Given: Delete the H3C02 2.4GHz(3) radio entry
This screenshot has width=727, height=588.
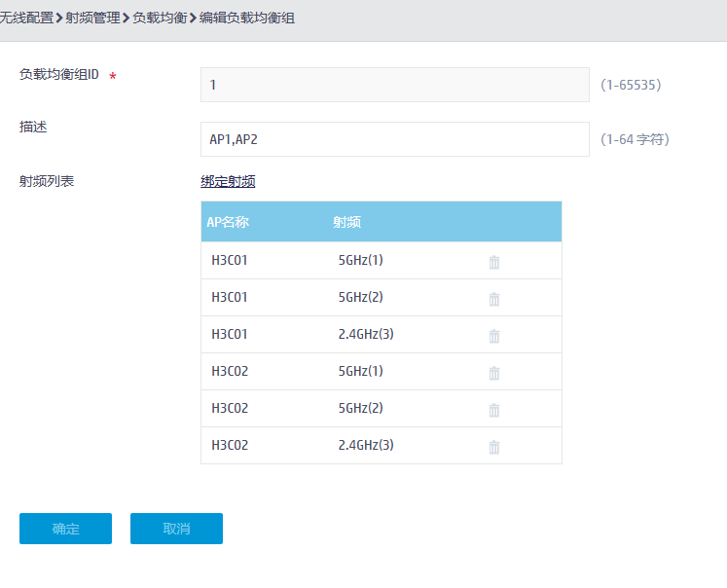Looking at the screenshot, I should (x=493, y=447).
